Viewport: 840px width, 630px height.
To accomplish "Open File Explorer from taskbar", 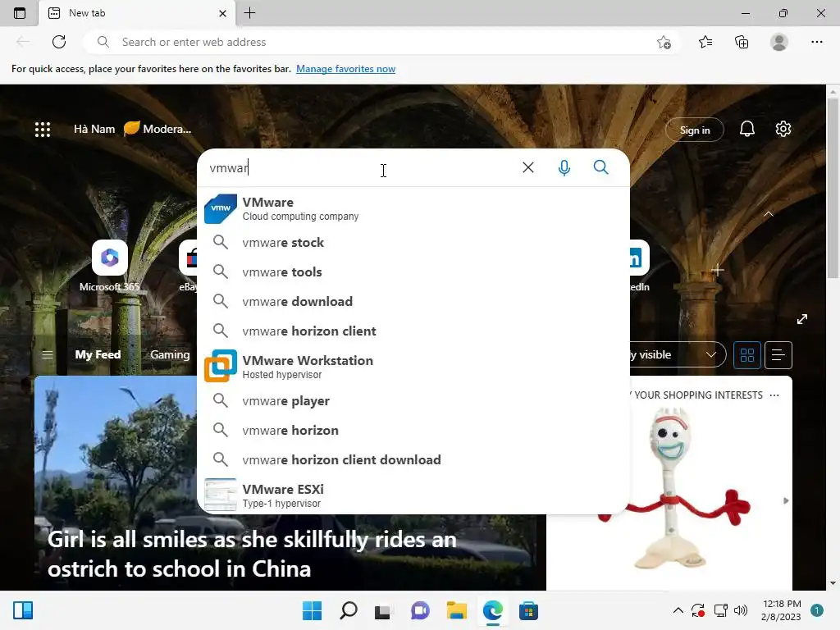I will (456, 610).
